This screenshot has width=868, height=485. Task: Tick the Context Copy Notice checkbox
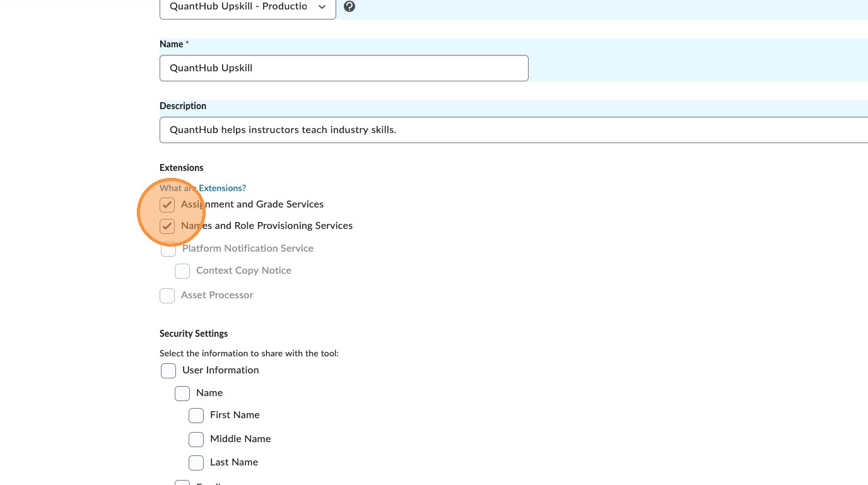[x=182, y=271]
